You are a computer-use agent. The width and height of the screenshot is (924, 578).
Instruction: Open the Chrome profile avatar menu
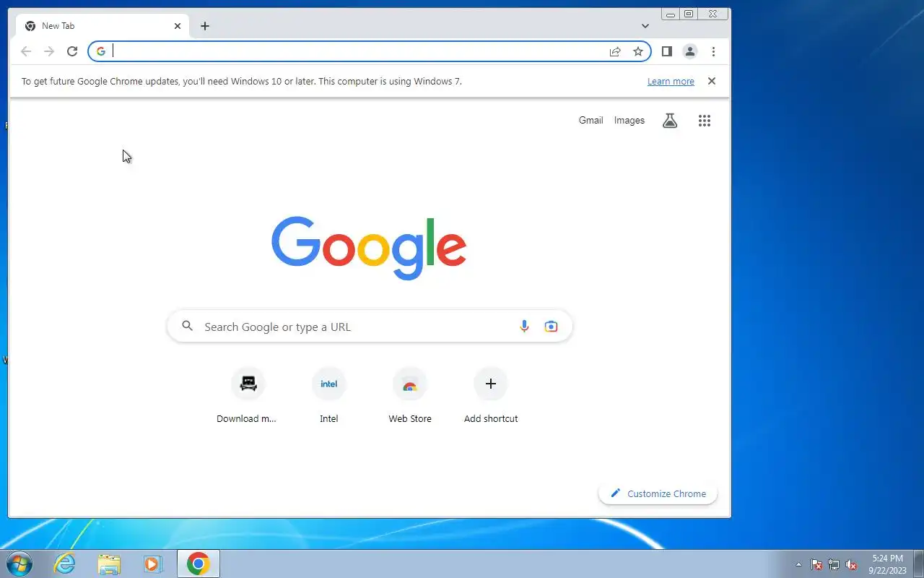pyautogui.click(x=690, y=51)
